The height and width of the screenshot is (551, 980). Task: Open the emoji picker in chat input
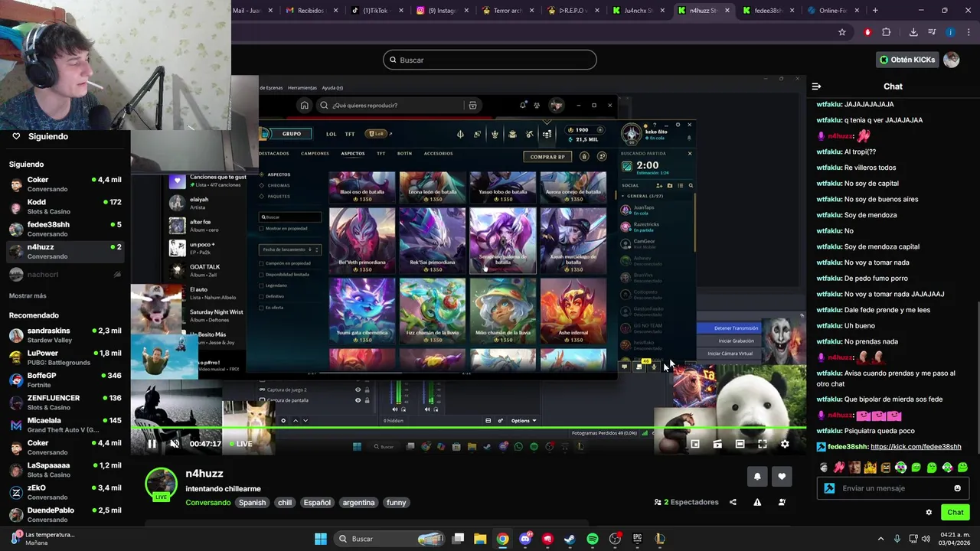coord(957,488)
